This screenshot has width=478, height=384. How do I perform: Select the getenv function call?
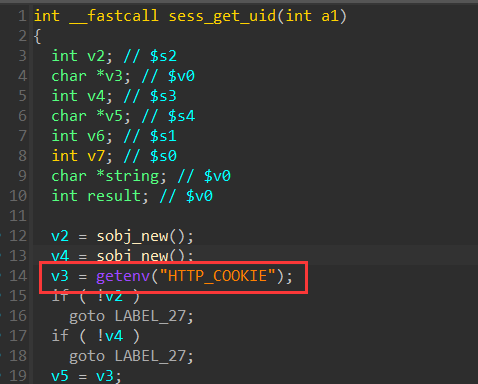tap(123, 276)
